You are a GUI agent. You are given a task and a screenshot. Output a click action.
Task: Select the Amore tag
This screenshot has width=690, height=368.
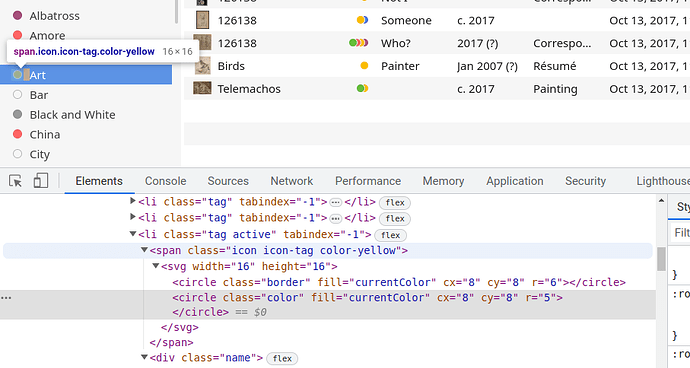tap(48, 36)
